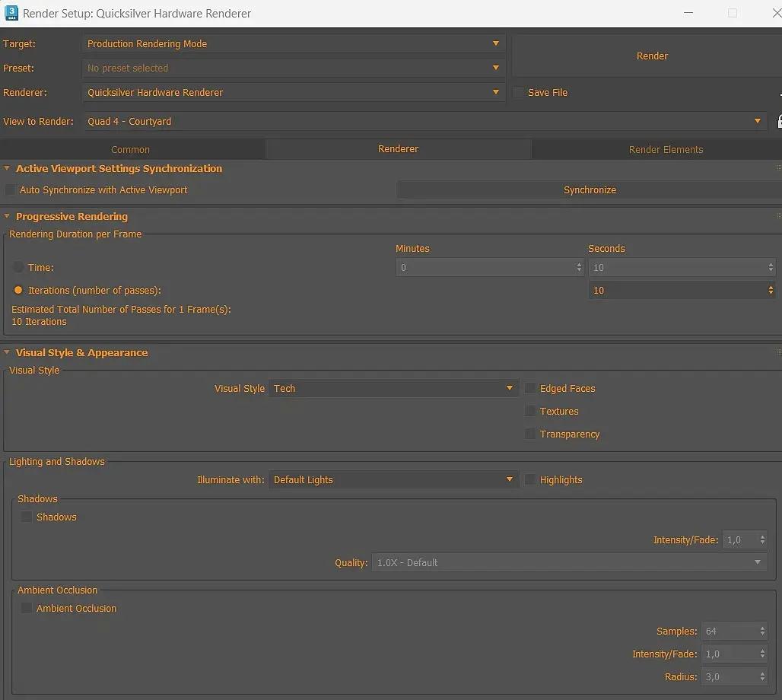Screen dimensions: 782x700
Task: Enable the Transparency checkbox
Action: pos(530,434)
